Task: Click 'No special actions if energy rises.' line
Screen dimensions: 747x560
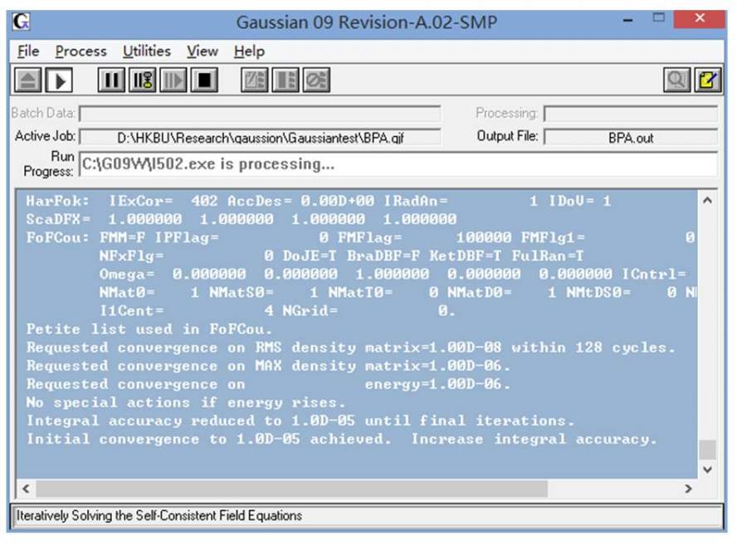Action: click(x=186, y=402)
